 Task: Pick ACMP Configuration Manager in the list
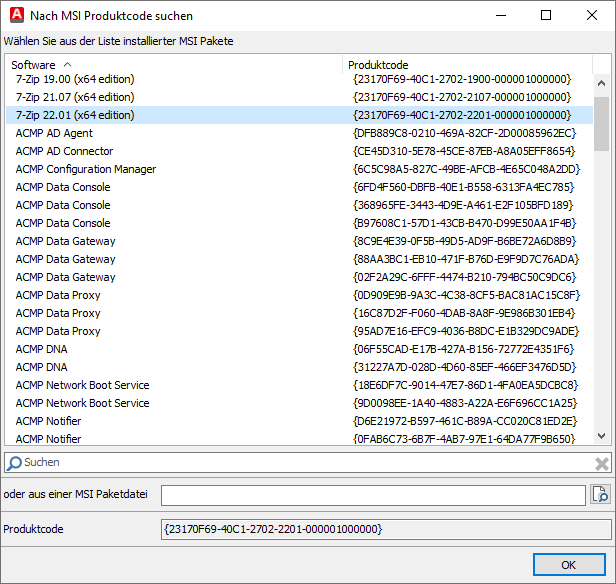(86, 169)
